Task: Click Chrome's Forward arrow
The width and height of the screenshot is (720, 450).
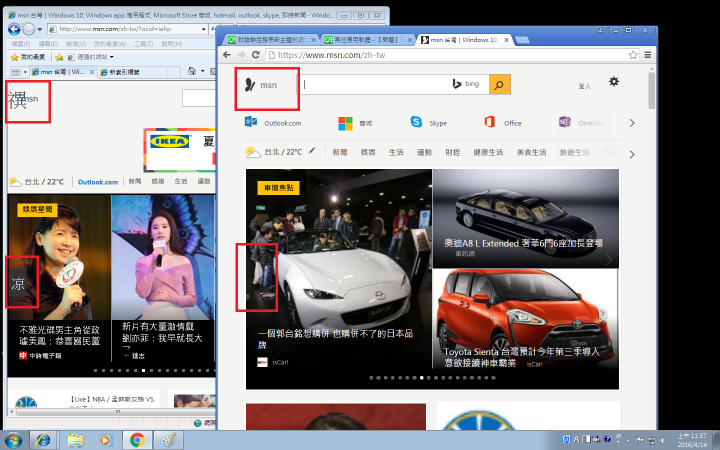Action: (x=241, y=55)
